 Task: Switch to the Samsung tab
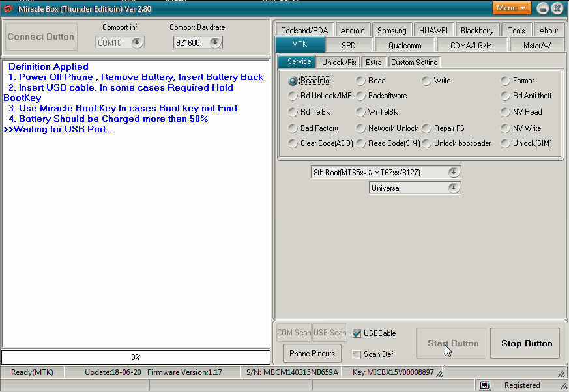[x=392, y=30]
